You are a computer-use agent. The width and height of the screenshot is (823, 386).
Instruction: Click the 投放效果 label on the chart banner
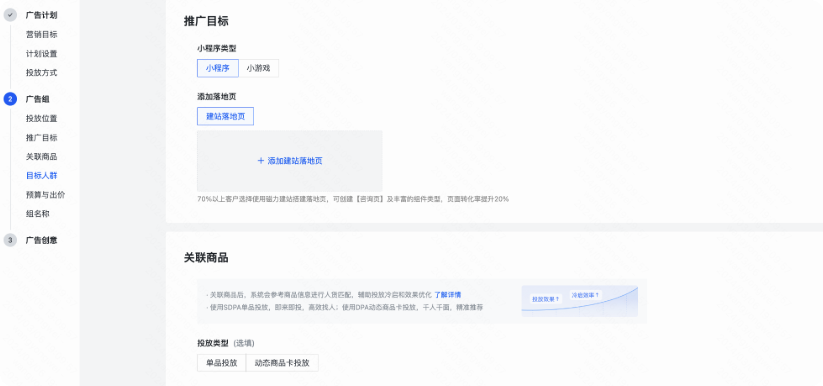pyautogui.click(x=545, y=299)
